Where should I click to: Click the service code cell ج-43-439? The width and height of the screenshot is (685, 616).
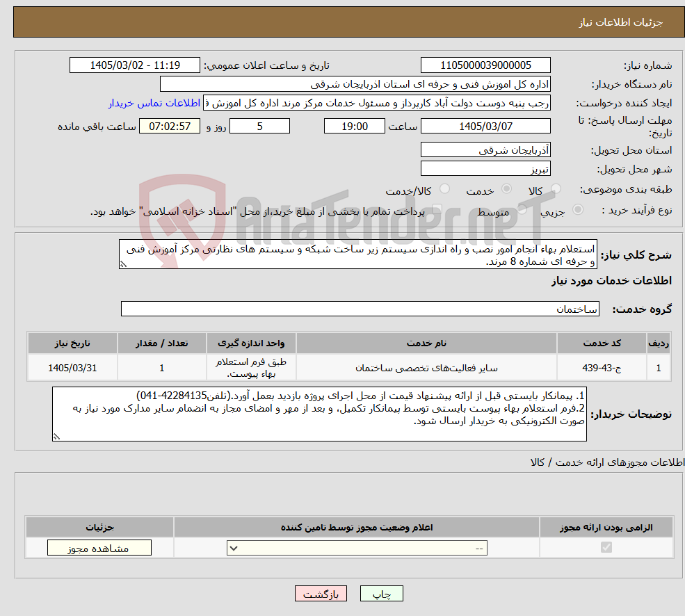click(602, 368)
